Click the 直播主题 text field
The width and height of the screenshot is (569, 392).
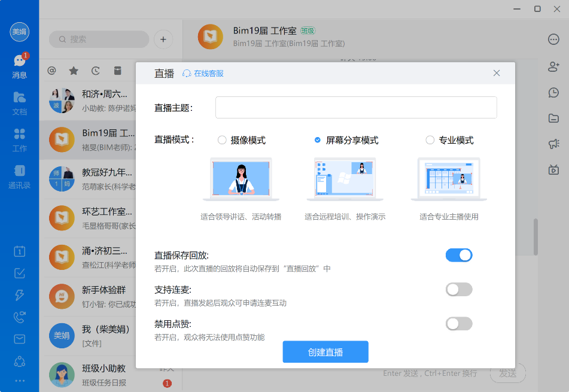click(x=356, y=108)
